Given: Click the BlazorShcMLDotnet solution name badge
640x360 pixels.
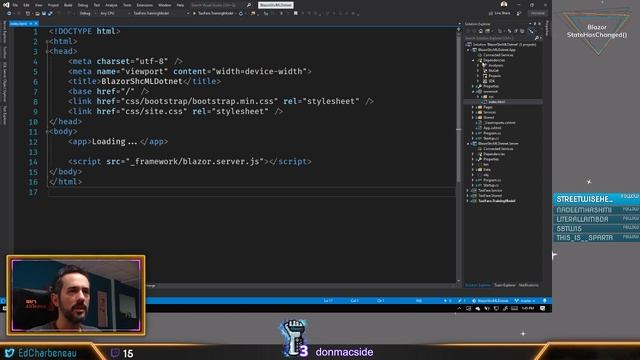Looking at the screenshot, I should click(276, 5).
